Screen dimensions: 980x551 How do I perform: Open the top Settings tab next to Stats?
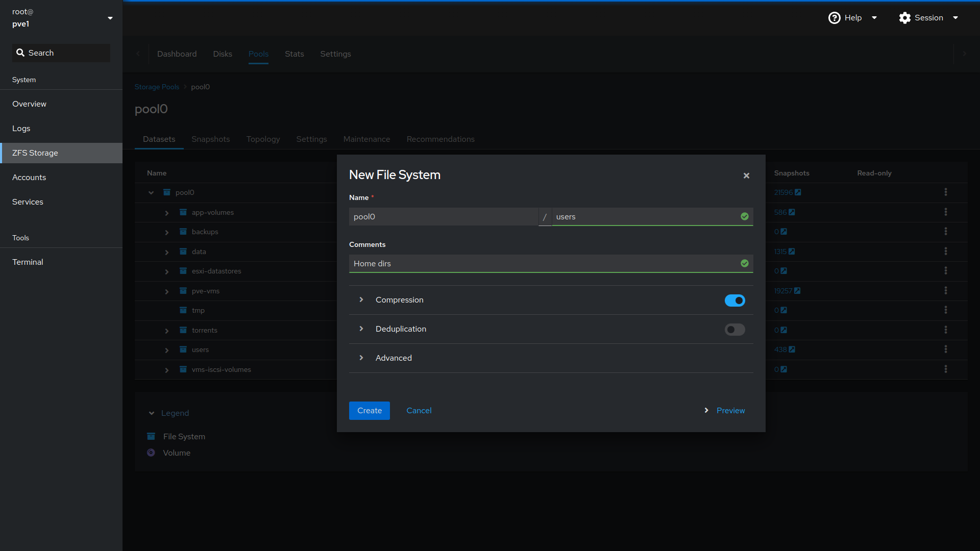pos(335,54)
